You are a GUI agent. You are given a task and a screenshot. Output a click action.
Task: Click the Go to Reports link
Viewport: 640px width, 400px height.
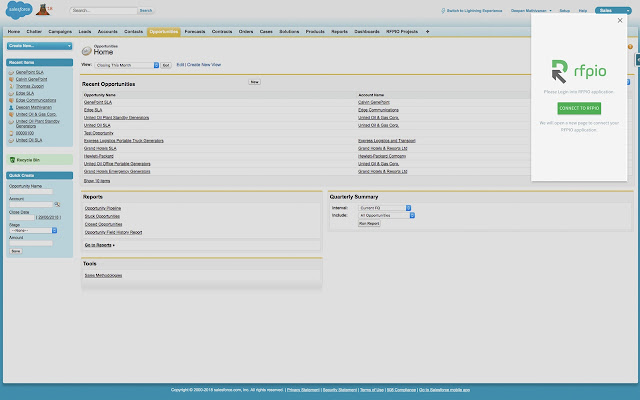coord(100,245)
